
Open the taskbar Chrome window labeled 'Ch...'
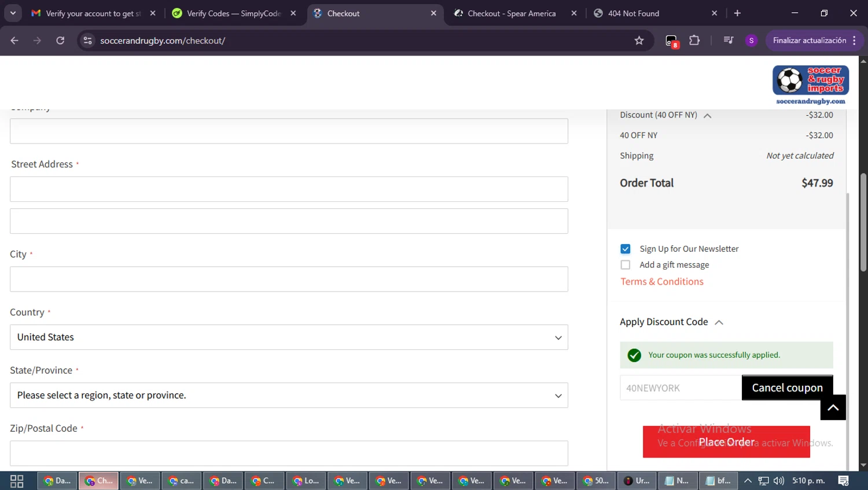coord(99,481)
